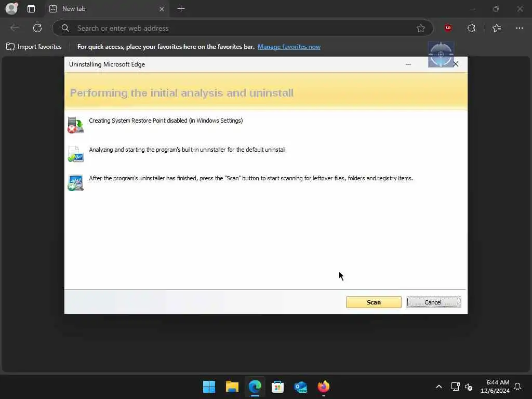Open Edge Settings and more menu
The width and height of the screenshot is (532, 399).
[519, 28]
